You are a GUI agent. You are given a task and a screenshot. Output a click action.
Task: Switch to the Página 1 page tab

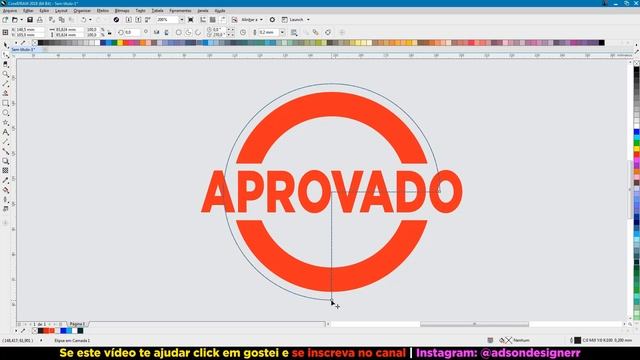pyautogui.click(x=77, y=324)
